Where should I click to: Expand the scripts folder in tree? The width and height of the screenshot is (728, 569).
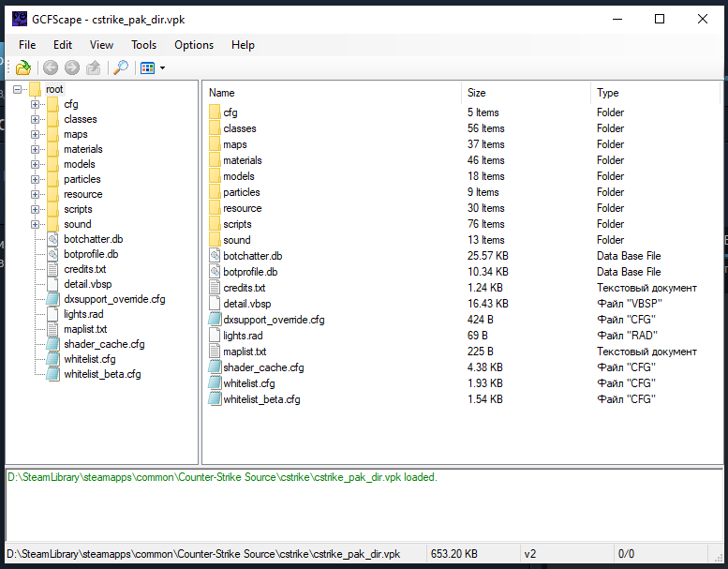[x=35, y=209]
